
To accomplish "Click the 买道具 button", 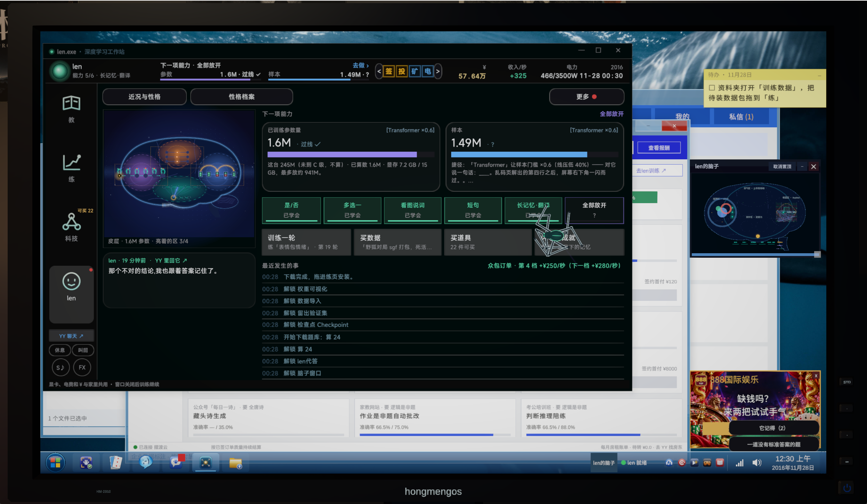I will click(488, 242).
